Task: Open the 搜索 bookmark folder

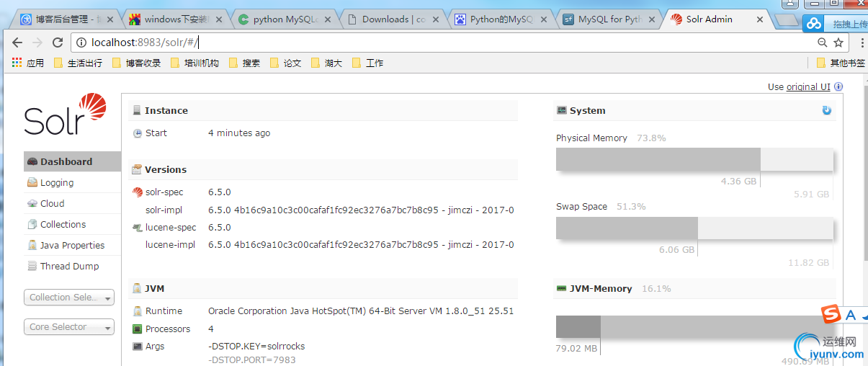Action: 244,63
